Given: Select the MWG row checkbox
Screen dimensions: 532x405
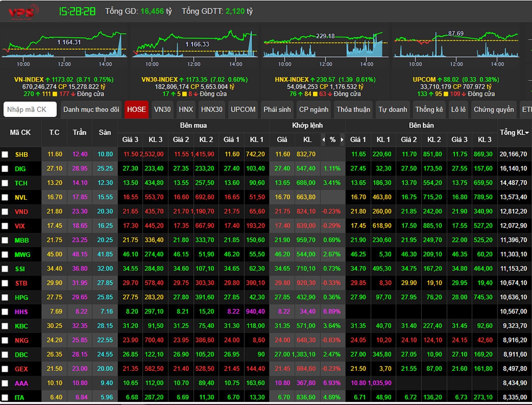Looking at the screenshot, I should point(5,255).
